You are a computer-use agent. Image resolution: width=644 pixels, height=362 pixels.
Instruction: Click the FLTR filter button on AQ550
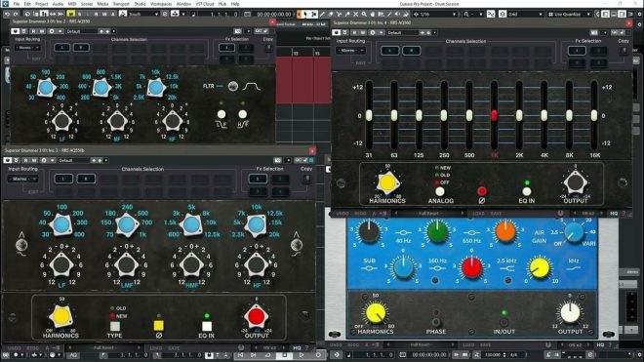(x=233, y=86)
